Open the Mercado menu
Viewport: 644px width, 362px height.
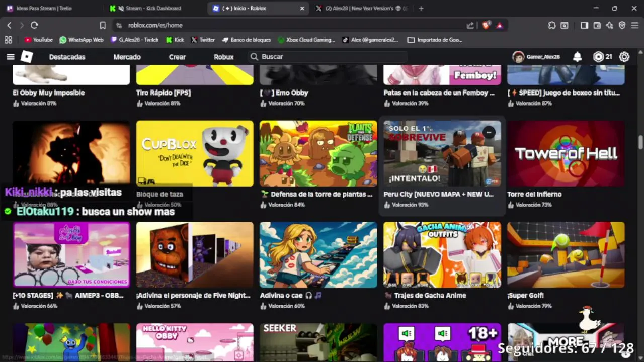[x=127, y=57]
